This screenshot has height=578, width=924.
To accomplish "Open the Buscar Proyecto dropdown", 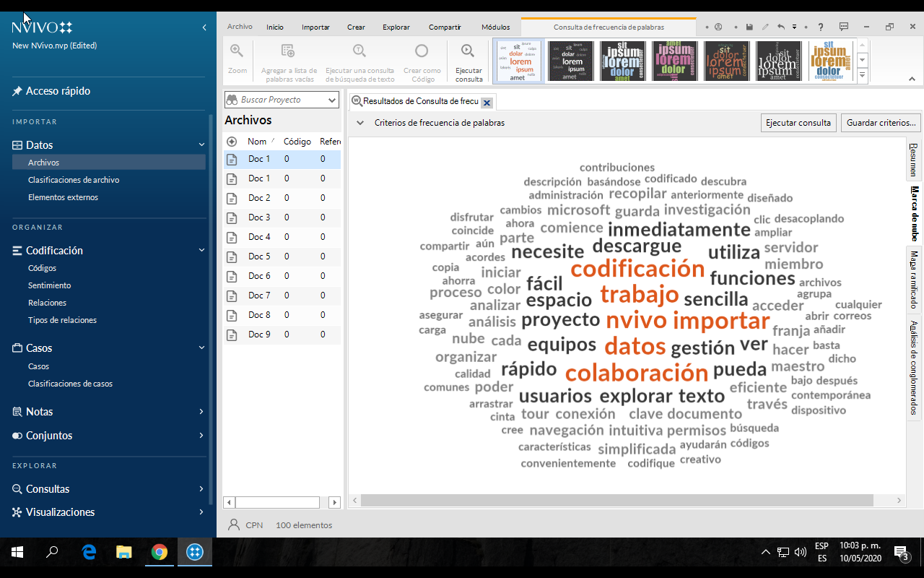I will (332, 100).
